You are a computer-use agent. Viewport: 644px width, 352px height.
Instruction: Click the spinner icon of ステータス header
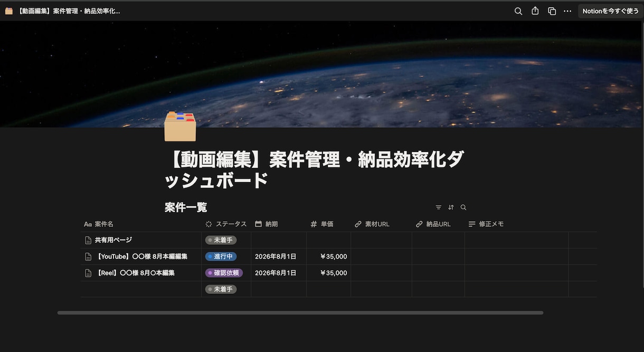click(209, 224)
